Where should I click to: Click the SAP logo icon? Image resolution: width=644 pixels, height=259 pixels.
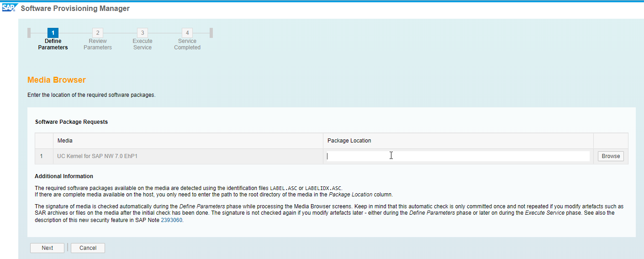(x=10, y=8)
